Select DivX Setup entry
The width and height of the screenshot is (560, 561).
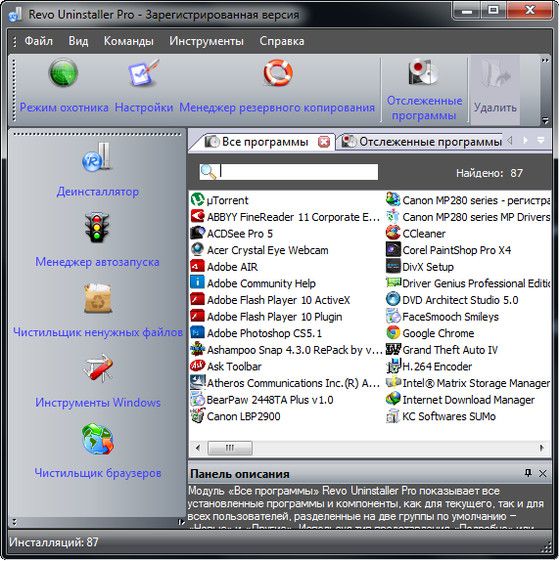420,267
